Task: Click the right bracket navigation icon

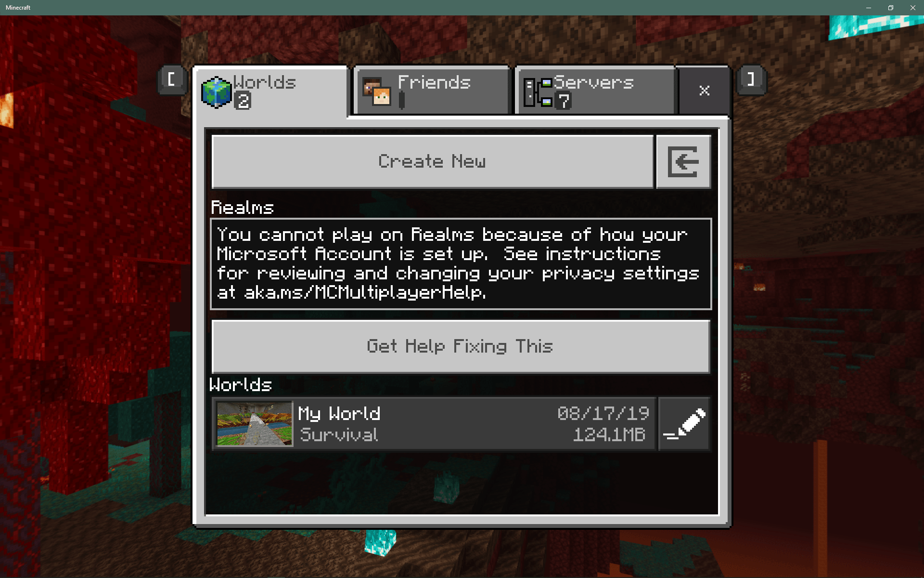Action: tap(750, 79)
